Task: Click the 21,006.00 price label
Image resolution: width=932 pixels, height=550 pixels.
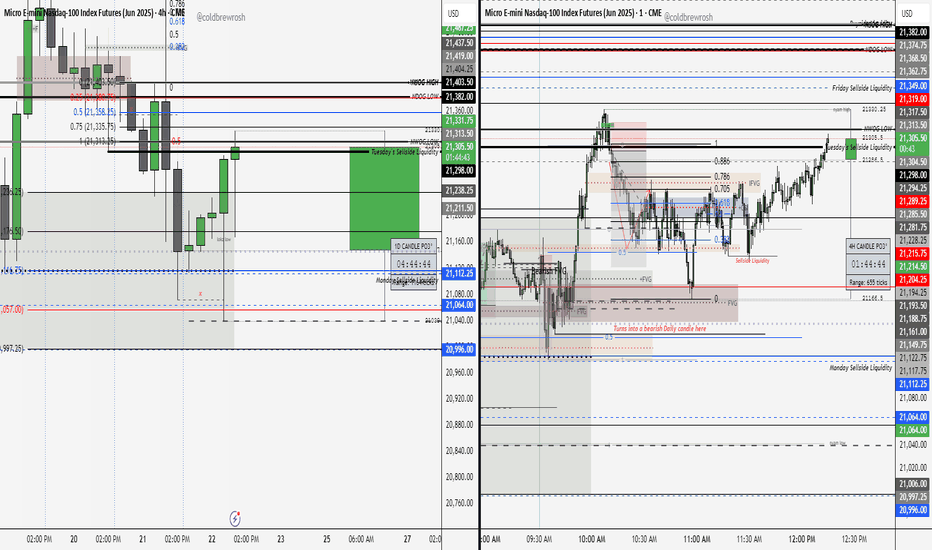Action: pos(913,484)
